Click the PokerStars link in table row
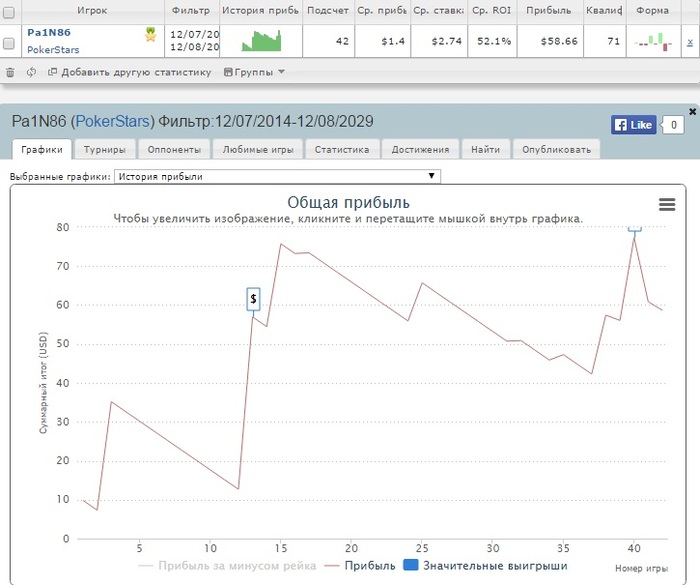The height and width of the screenshot is (585, 700). click(53, 50)
